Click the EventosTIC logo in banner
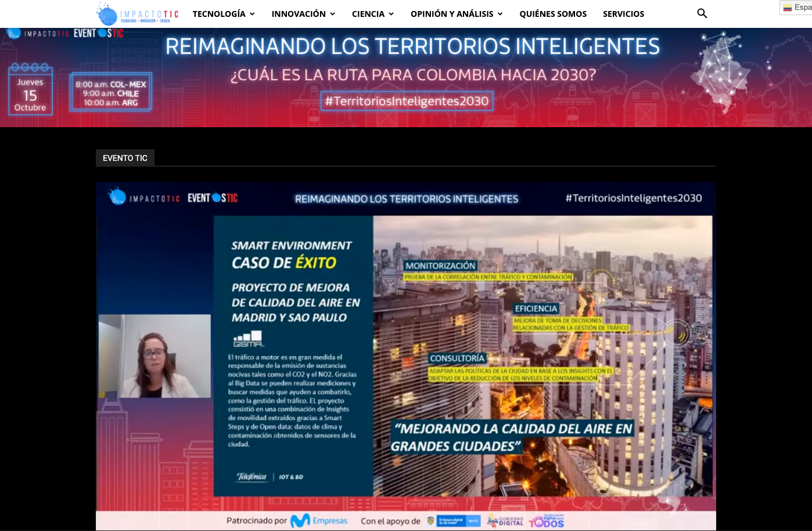The image size is (812, 531). [98, 33]
